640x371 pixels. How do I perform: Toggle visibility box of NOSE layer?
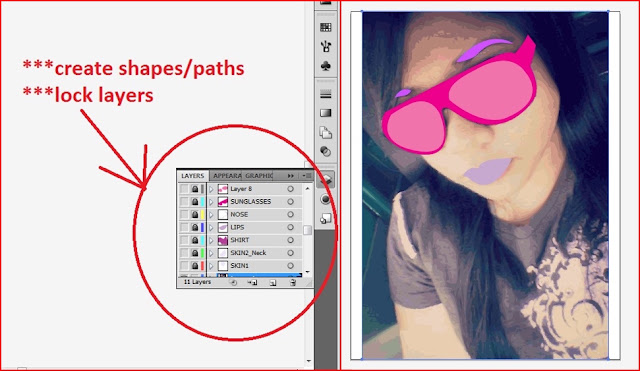tap(184, 214)
